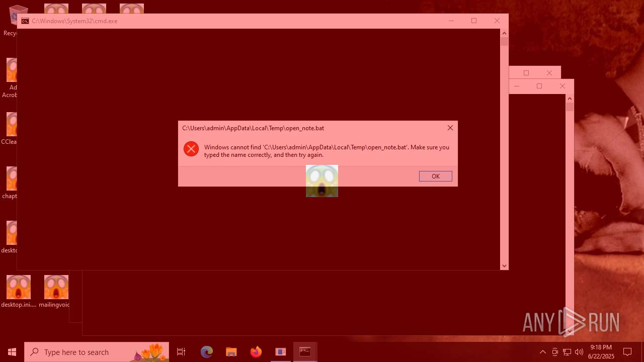This screenshot has height=362, width=644.
Task: Close the open_note.bat error dialog
Action: pos(450,128)
